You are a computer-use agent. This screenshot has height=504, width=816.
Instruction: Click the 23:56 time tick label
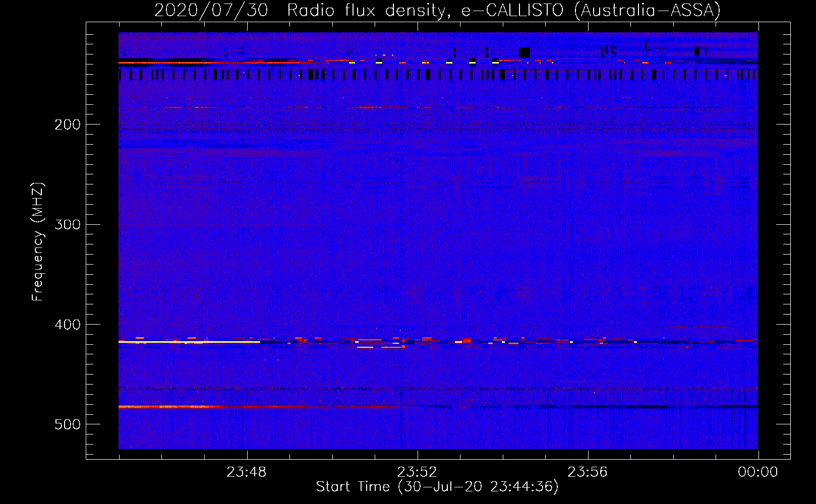pyautogui.click(x=588, y=472)
